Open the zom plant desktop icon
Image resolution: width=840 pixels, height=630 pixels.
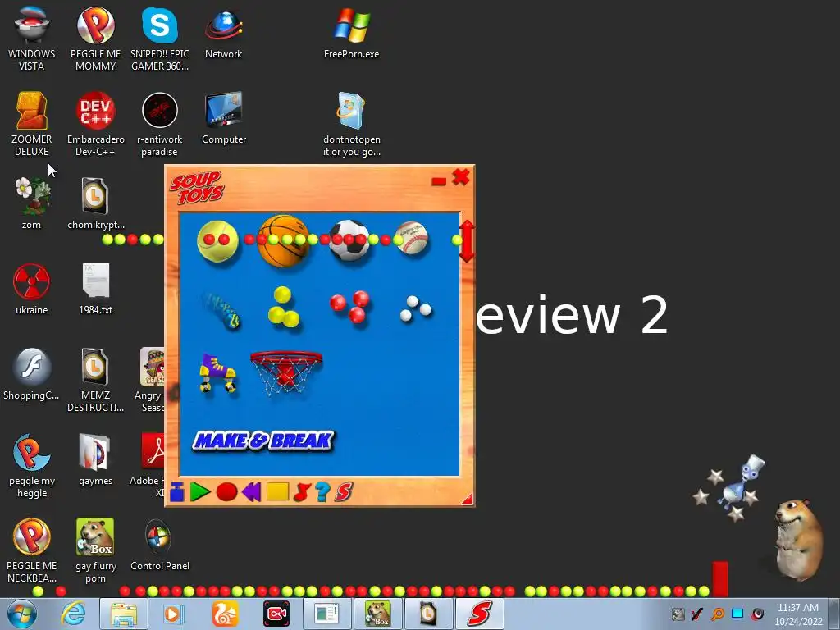coord(32,203)
